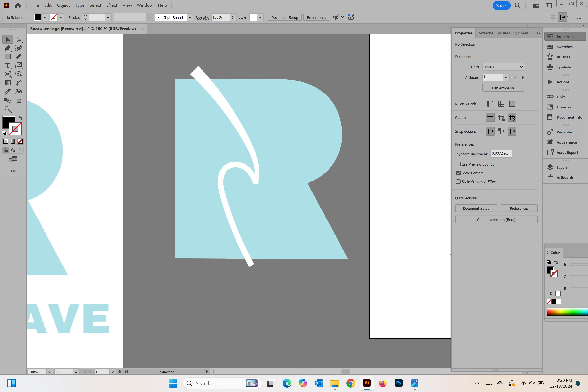Select the Zoom tool
Screen dimensions: 588x392
pos(7,109)
